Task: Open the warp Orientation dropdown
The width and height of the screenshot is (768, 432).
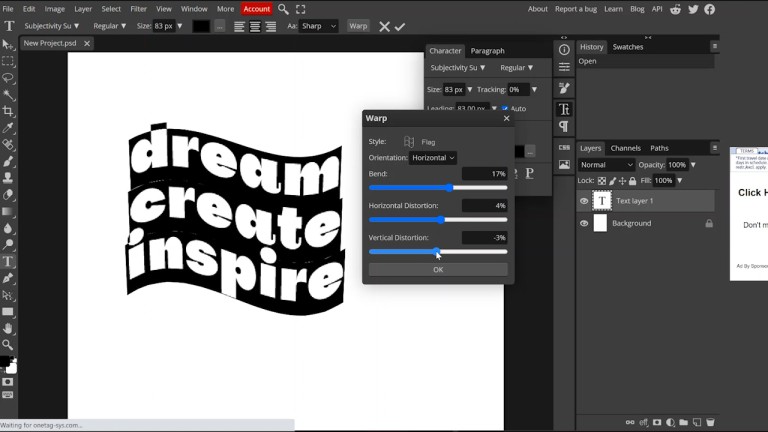Action: [x=433, y=158]
